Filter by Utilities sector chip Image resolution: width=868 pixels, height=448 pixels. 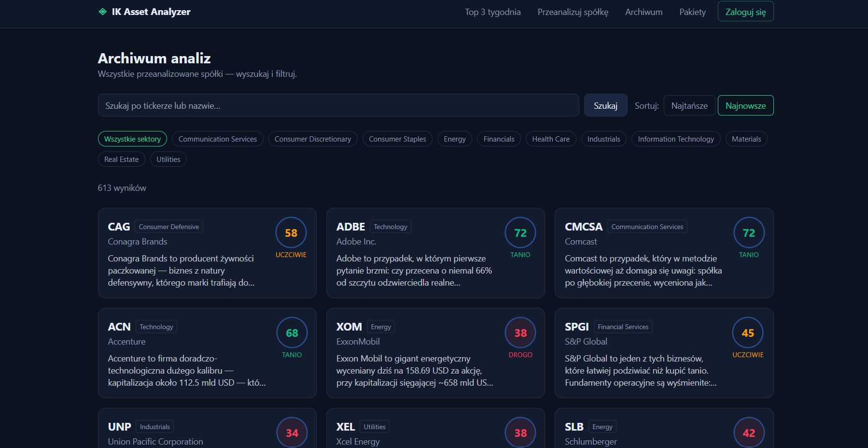pos(168,159)
